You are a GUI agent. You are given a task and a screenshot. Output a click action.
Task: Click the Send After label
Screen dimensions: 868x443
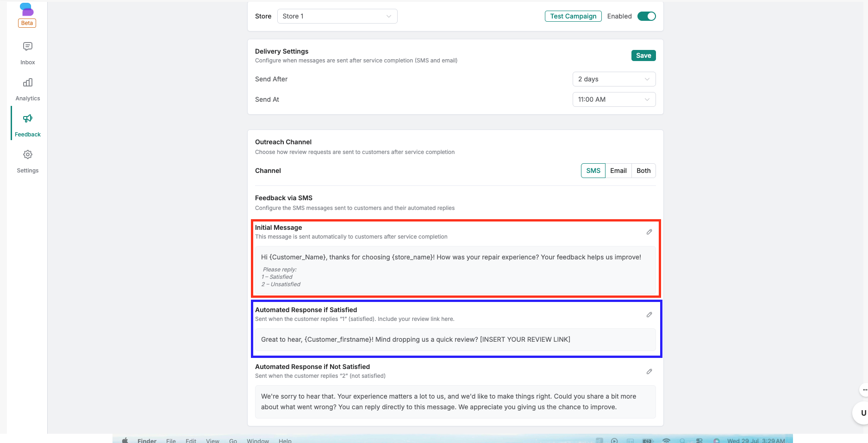271,79
